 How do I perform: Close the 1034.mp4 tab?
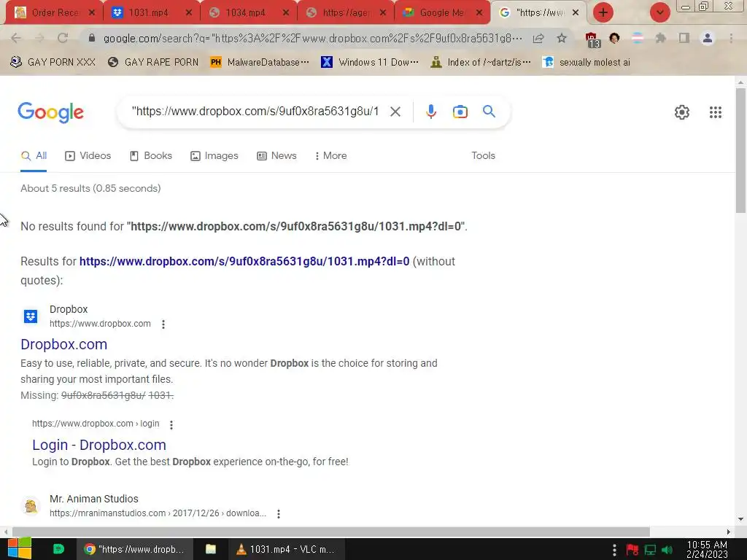tap(285, 13)
